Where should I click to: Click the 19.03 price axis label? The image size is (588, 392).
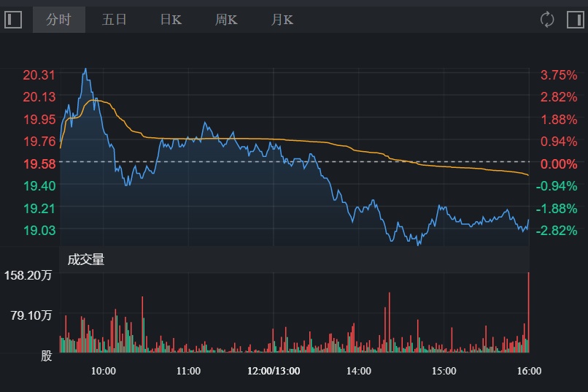tap(39, 230)
